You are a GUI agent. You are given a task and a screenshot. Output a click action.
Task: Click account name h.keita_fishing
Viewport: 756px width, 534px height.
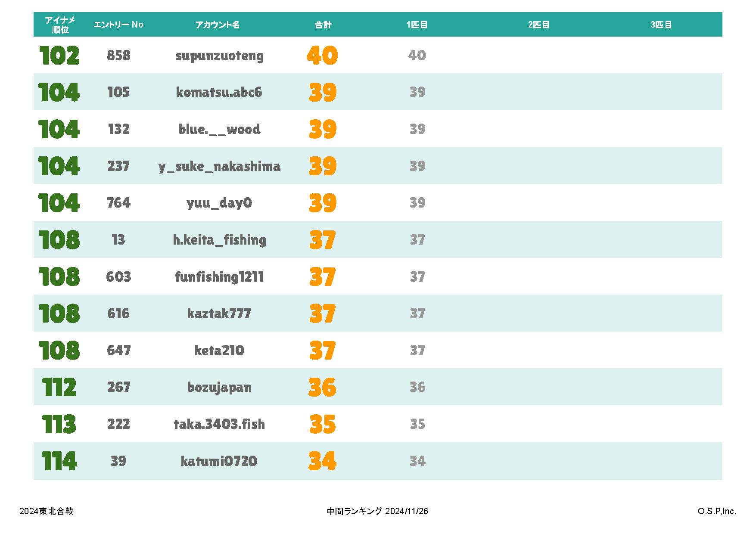219,240
